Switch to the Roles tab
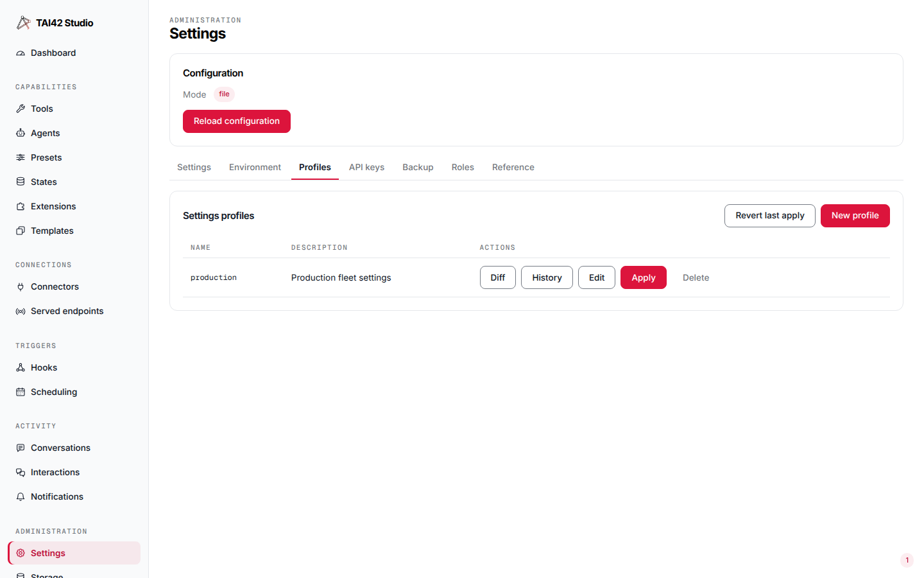Image resolution: width=924 pixels, height=578 pixels. tap(463, 168)
